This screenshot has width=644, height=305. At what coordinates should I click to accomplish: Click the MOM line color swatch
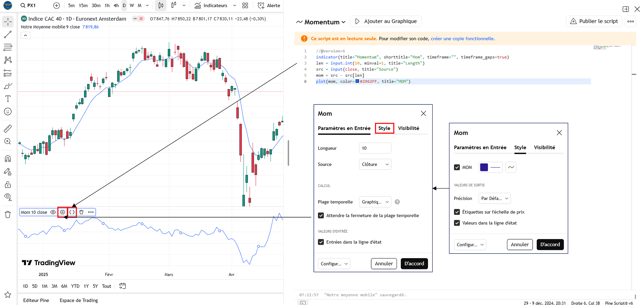click(x=484, y=167)
